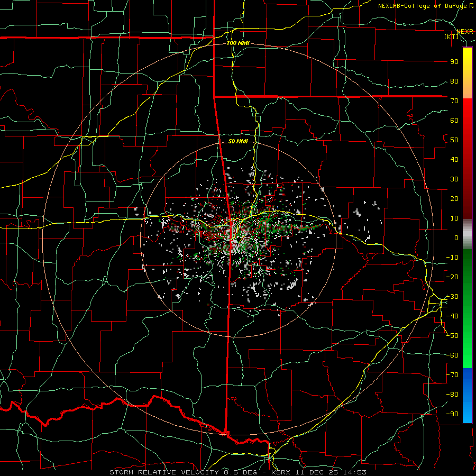This screenshot has width=476, height=476.
Task: Click the 50 NMI range ring label
Action: pos(238,141)
